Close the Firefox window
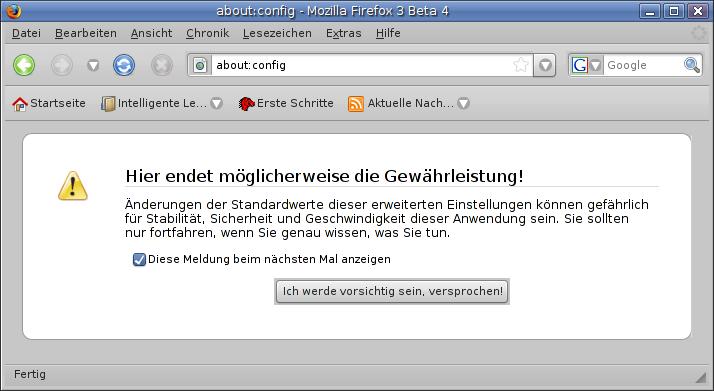Viewport: 714px width, 391px height. tap(698, 11)
